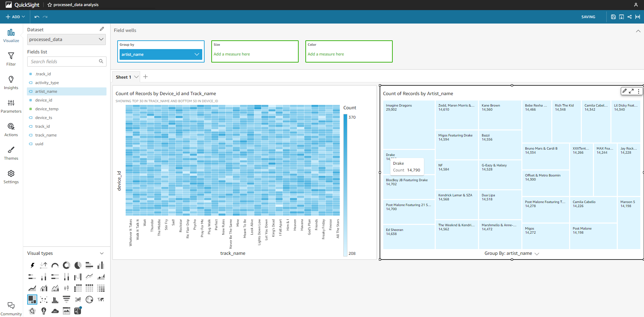Select the line chart visual type
This screenshot has height=317, width=644.
click(x=89, y=277)
